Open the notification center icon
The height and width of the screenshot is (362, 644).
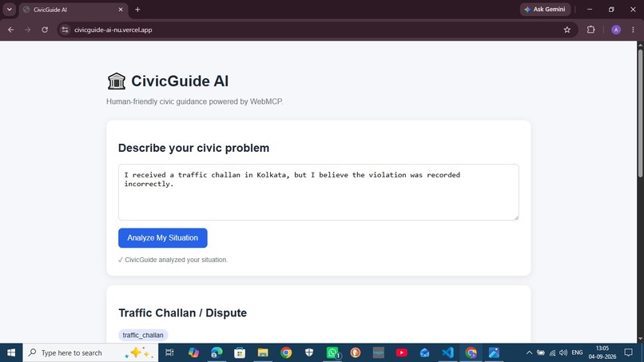(628, 352)
